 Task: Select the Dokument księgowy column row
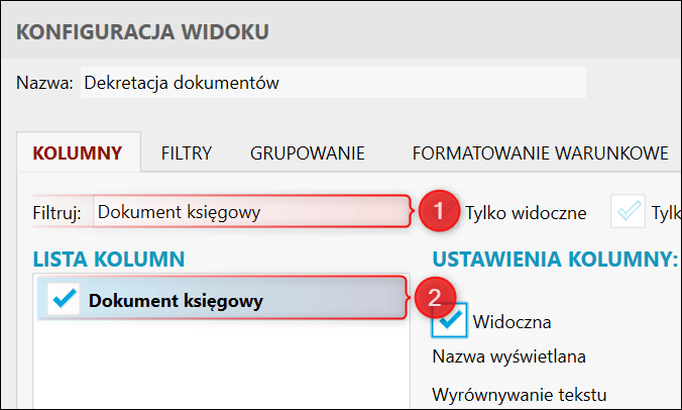point(222,299)
